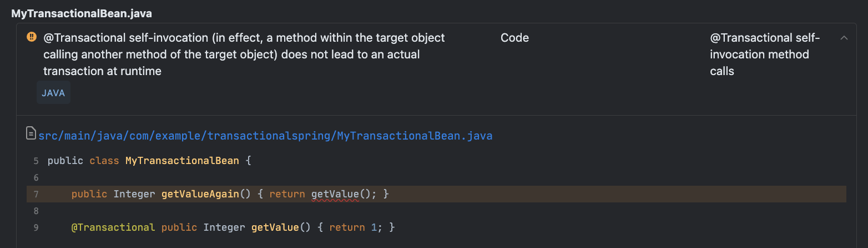Click '@Transactional self-invocation method calls' inspection name
Image resolution: width=868 pixels, height=248 pixels.
tap(765, 54)
